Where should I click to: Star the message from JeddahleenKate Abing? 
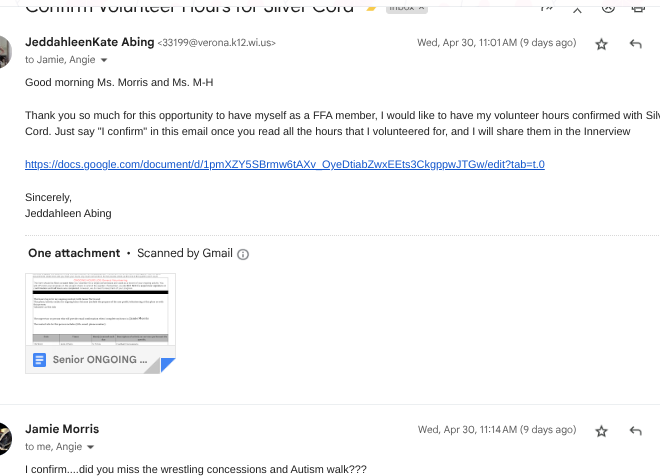click(601, 44)
